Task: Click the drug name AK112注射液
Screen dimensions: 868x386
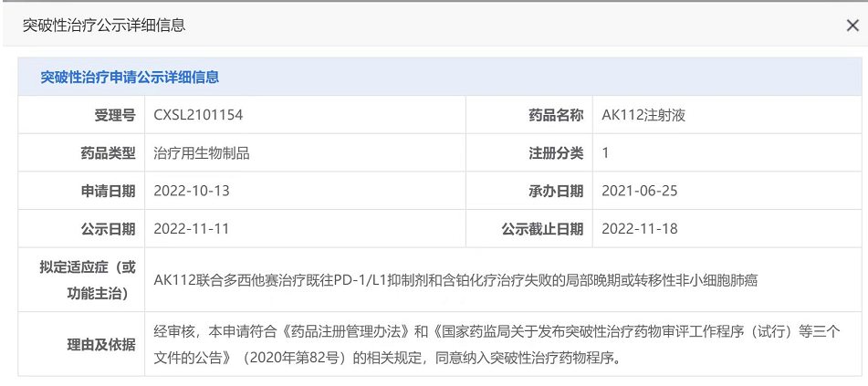Action: (x=643, y=115)
